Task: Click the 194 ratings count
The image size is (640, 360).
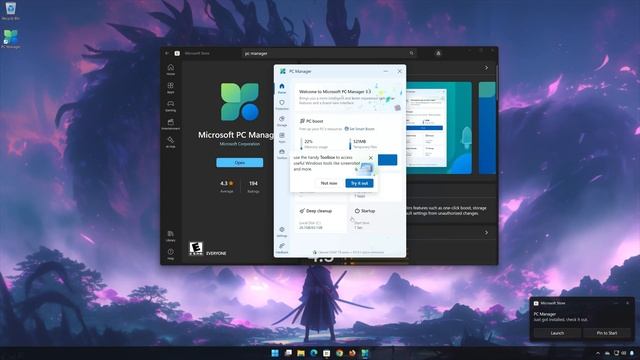Action: pos(253,186)
